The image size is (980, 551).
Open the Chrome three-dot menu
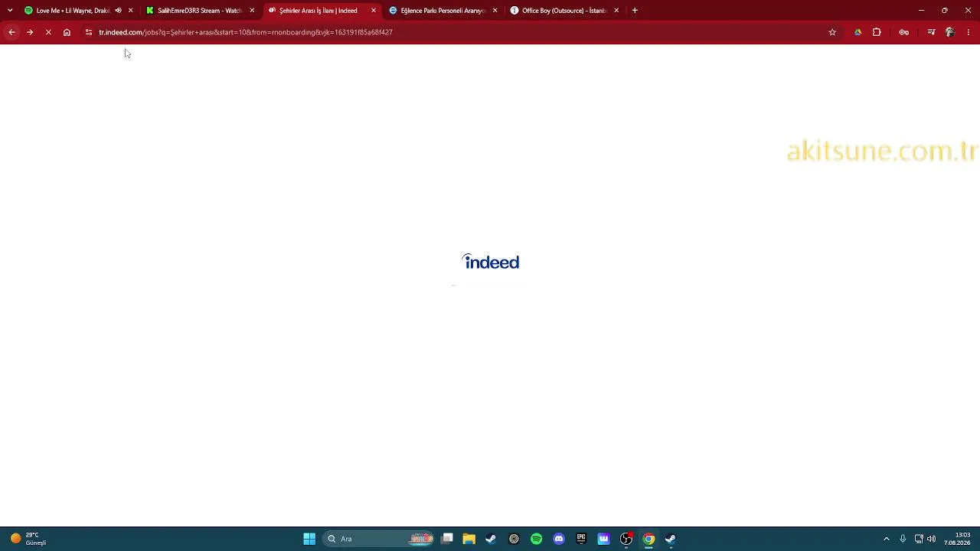969,32
